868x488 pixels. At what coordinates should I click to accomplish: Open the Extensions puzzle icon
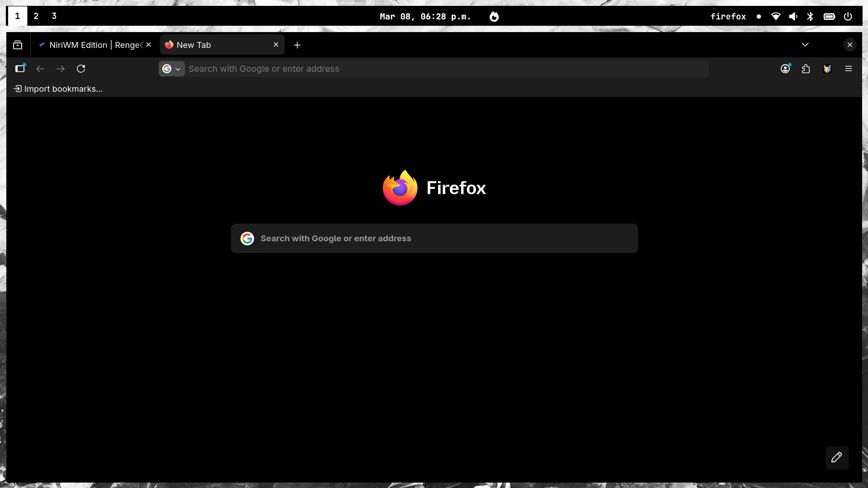coord(806,69)
